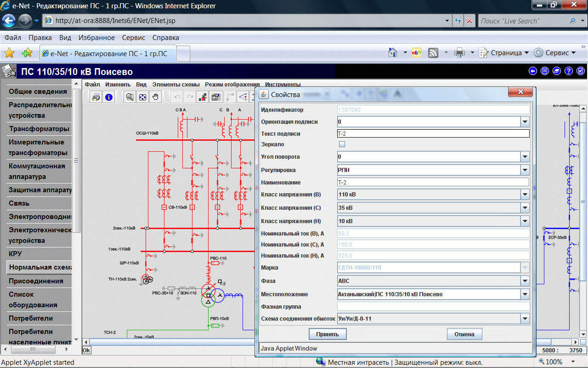This screenshot has width=588, height=368.
Task: Click the Фазная группа input field
Action: [x=433, y=307]
